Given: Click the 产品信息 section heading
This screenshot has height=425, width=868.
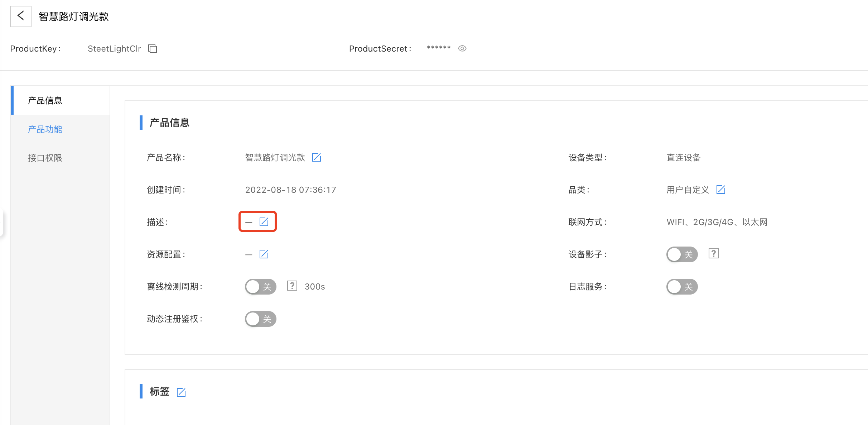Looking at the screenshot, I should pos(169,123).
